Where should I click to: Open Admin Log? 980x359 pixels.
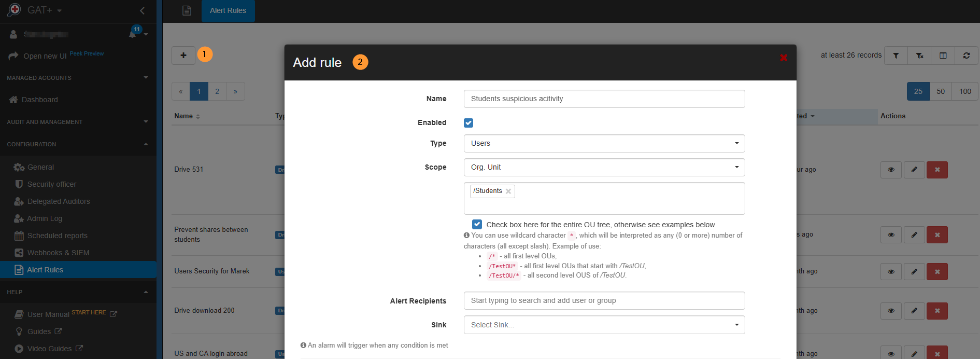click(x=45, y=218)
